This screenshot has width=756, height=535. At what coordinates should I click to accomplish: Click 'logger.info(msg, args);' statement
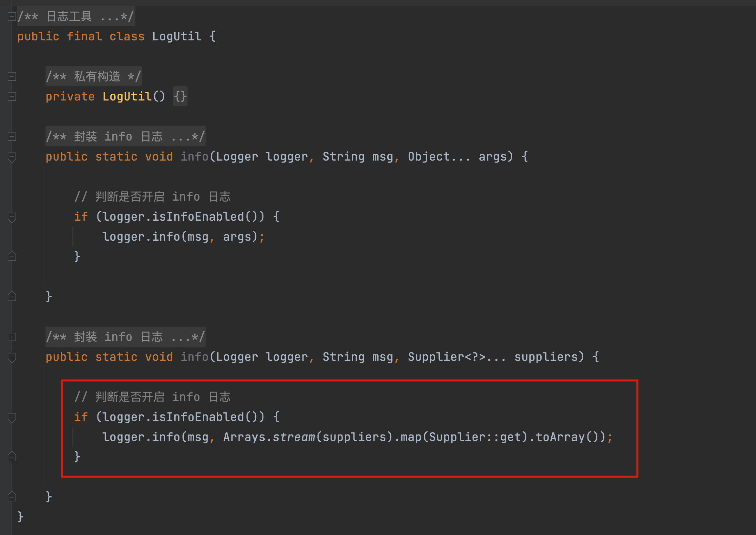pyautogui.click(x=183, y=237)
